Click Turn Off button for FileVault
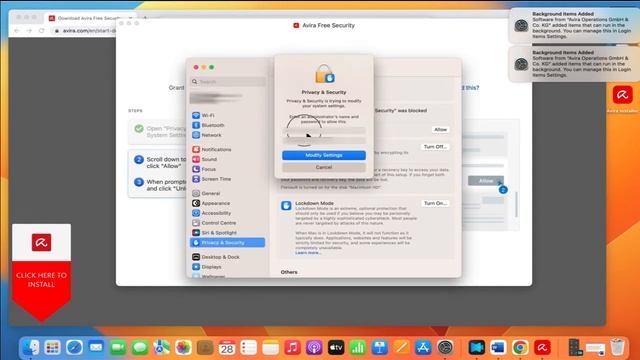This screenshot has width=640, height=360. click(x=435, y=147)
